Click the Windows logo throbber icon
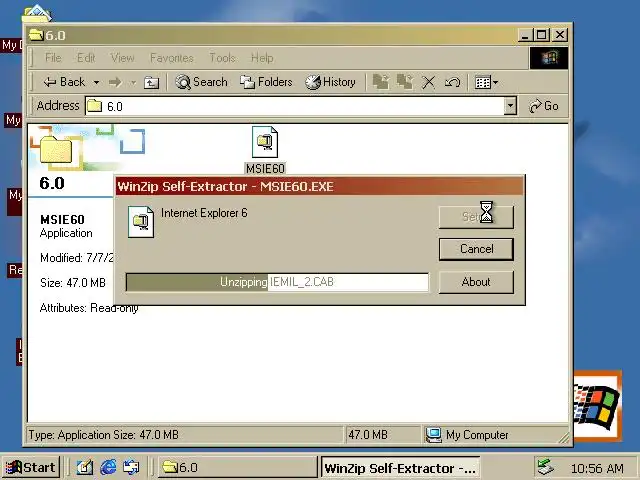This screenshot has height=480, width=640. (549, 58)
